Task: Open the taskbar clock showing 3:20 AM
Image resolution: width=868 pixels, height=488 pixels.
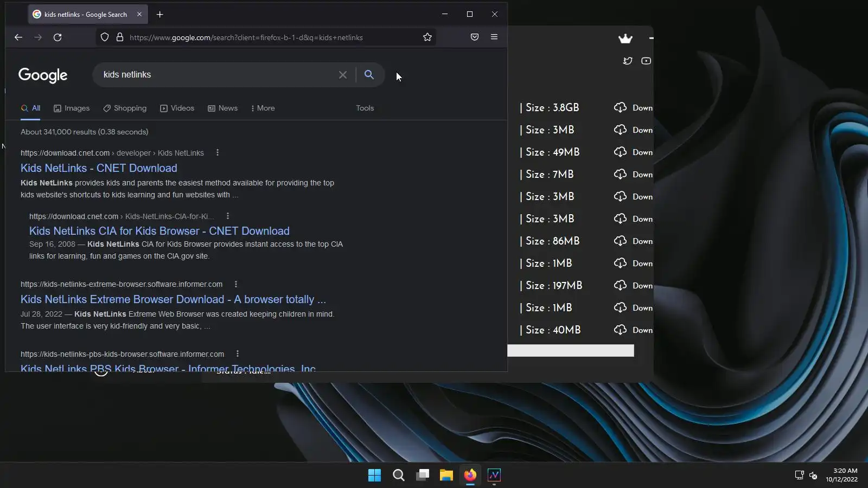Action: [842, 475]
